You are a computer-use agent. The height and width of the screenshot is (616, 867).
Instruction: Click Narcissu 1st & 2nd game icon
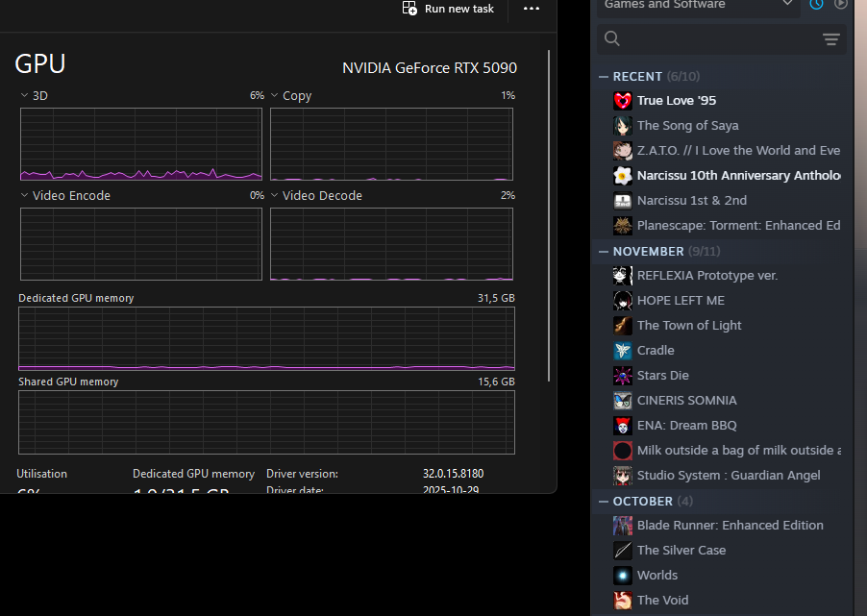tap(623, 200)
